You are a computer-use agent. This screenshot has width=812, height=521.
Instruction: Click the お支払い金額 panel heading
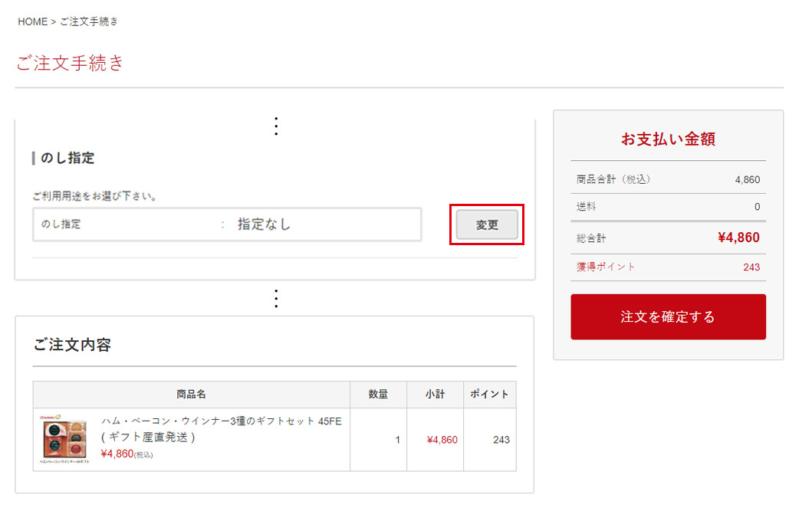[x=667, y=139]
